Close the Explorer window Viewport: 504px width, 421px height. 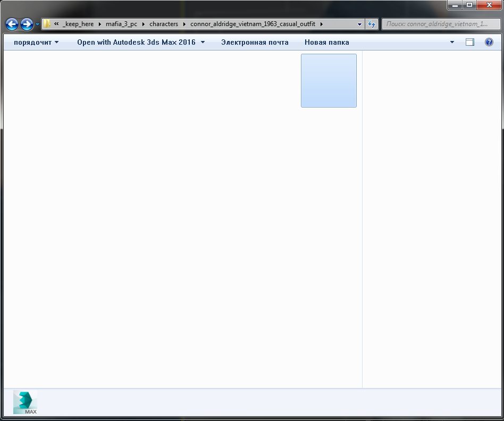point(489,5)
